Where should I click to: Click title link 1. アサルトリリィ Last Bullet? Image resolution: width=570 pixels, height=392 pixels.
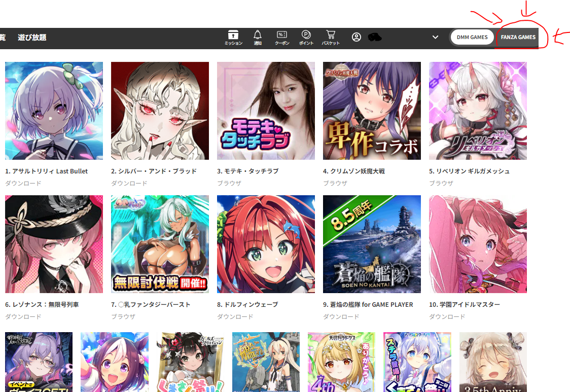click(x=47, y=171)
